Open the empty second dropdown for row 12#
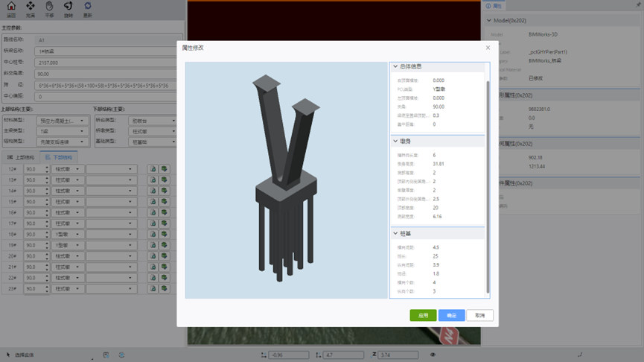 (111, 169)
